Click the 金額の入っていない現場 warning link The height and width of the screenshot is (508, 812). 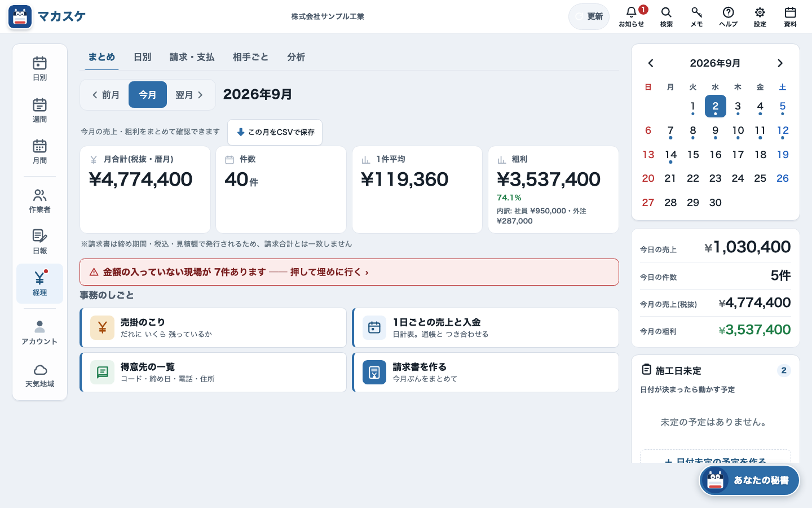click(349, 272)
